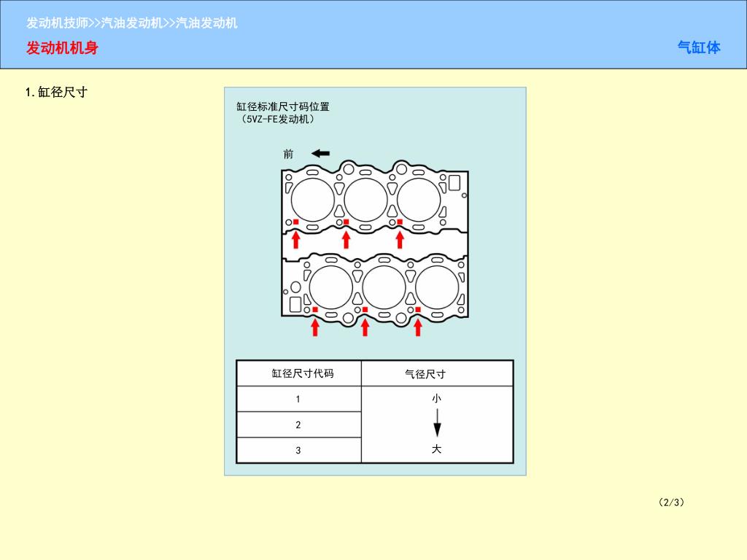Click the breadcrumb path 发动机技师>>汽油发动机>>汽油发动机

[x=131, y=23]
